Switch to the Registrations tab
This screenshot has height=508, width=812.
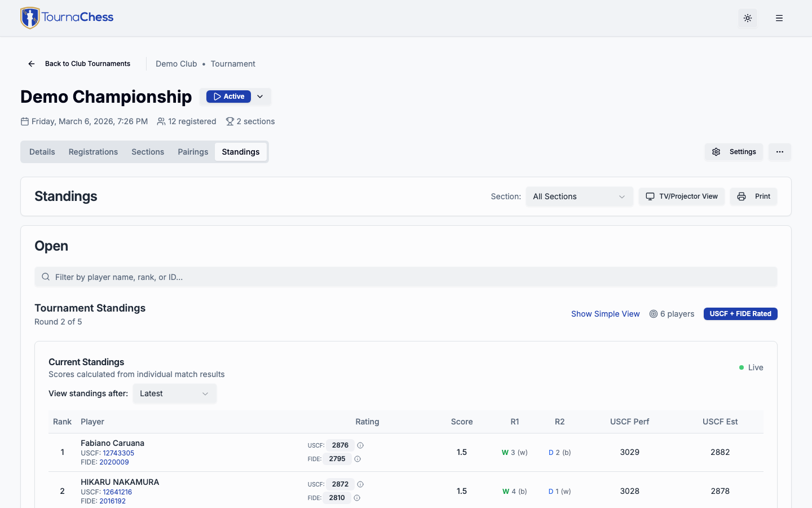(x=93, y=152)
